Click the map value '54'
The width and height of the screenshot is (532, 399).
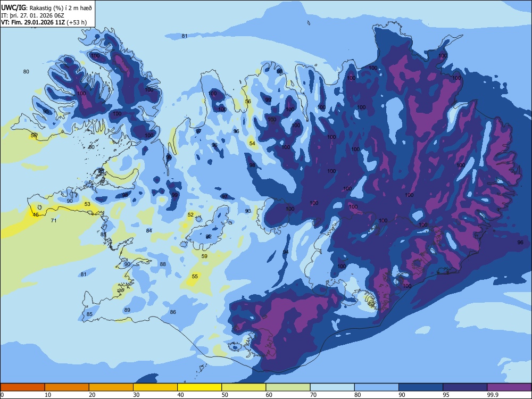(x=252, y=144)
